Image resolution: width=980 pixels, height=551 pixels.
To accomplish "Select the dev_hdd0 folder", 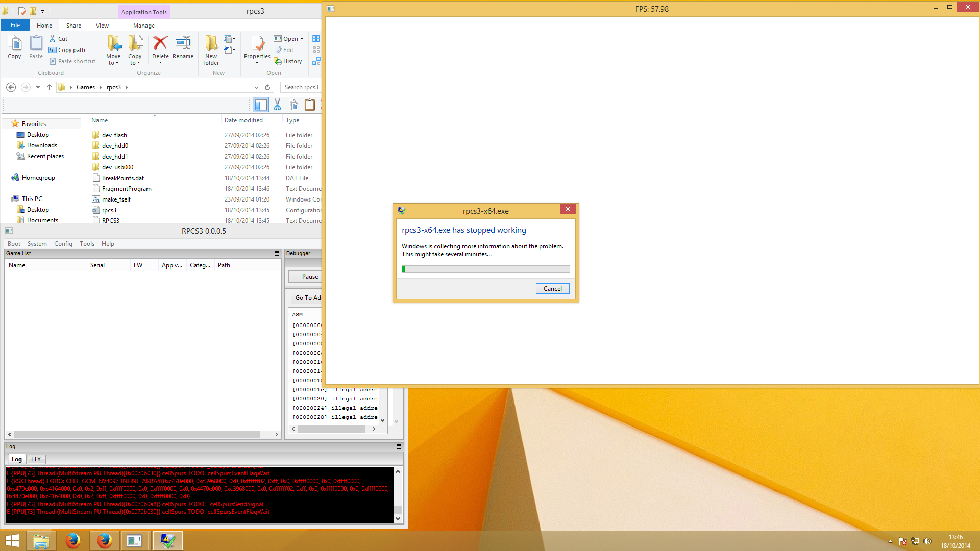I will pyautogui.click(x=115, y=146).
